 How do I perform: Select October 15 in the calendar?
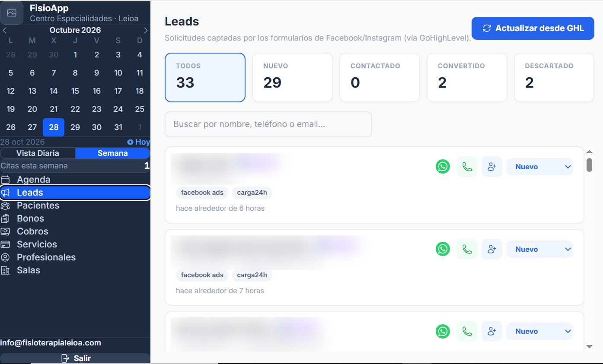[x=75, y=91]
